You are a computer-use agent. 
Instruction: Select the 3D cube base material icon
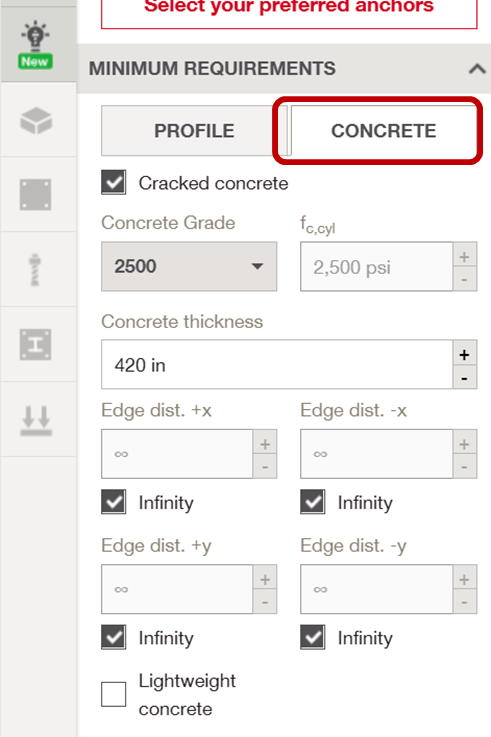36,120
